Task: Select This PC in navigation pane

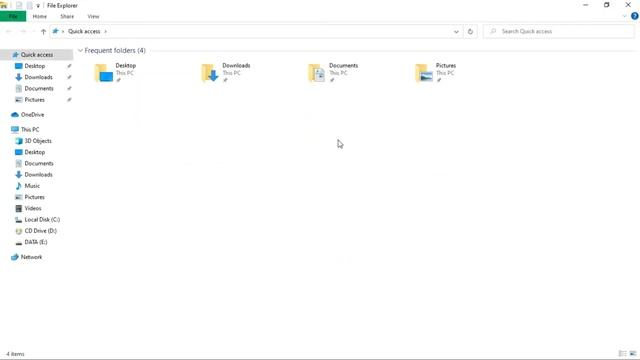Action: tap(30, 129)
